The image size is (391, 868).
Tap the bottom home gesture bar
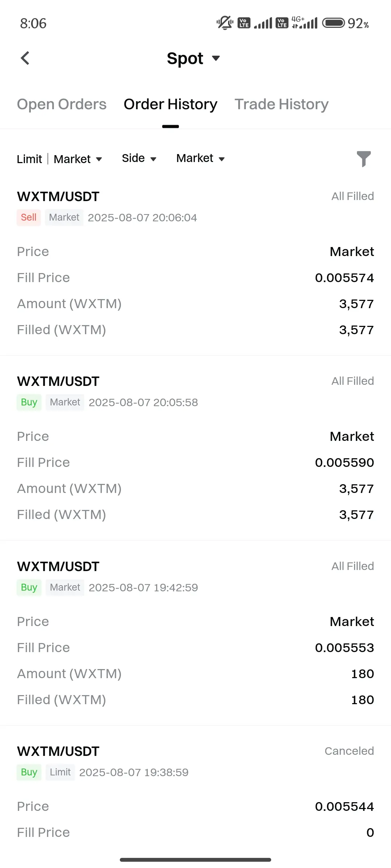click(195, 860)
